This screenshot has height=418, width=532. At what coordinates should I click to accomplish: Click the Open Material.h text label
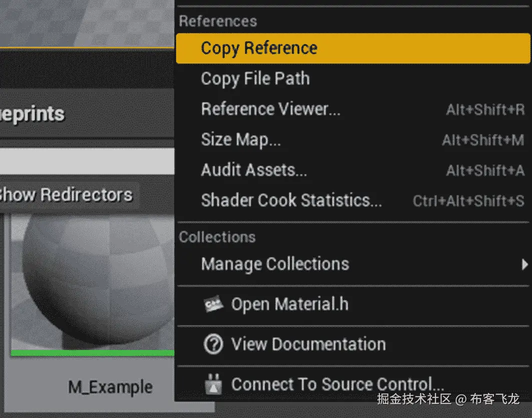(x=290, y=304)
